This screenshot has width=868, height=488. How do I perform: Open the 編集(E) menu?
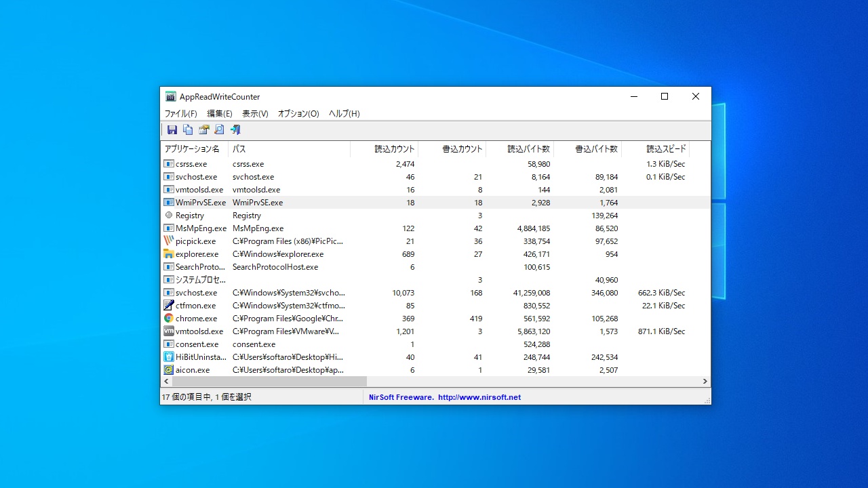coord(220,114)
